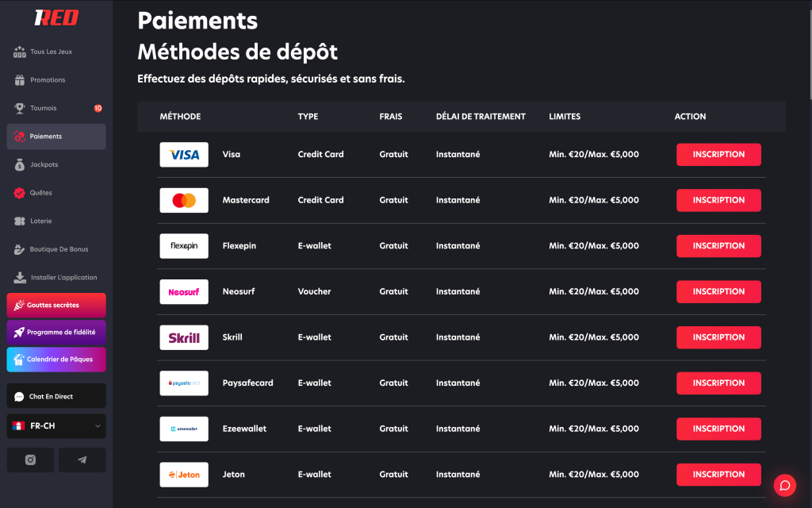Open Tournois with notification badge

tap(43, 108)
